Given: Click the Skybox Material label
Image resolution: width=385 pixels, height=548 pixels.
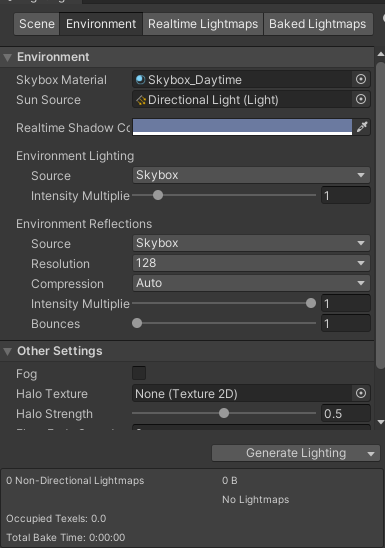Looking at the screenshot, I should pos(61,80).
